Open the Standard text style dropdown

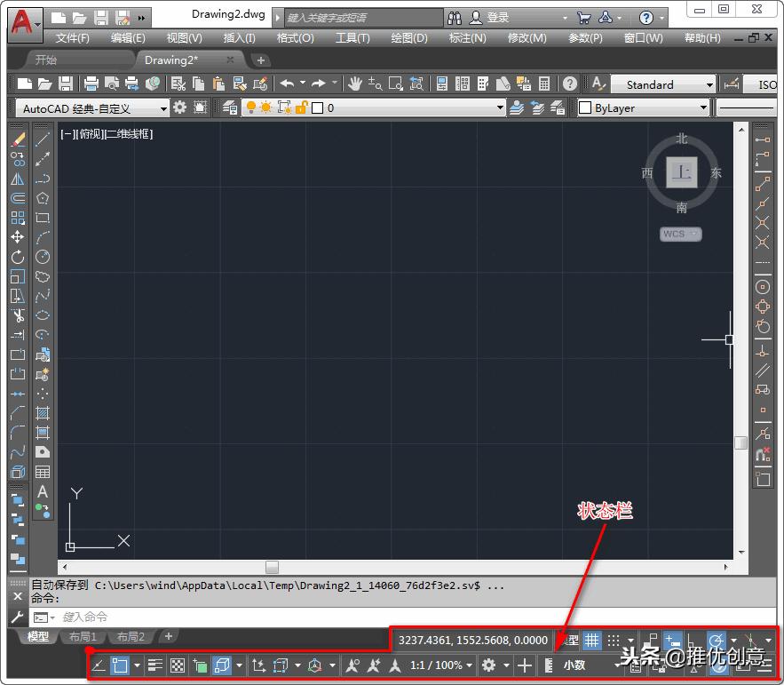663,84
